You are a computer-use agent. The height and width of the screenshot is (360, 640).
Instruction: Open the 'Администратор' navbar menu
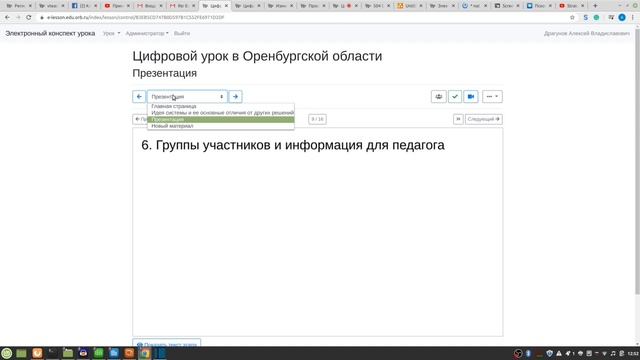tap(147, 33)
